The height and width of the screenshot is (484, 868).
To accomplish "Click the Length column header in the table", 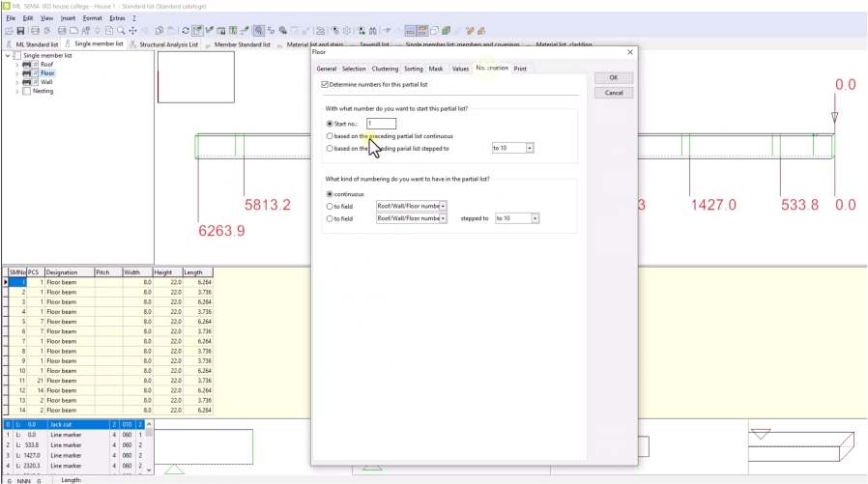I will click(197, 272).
